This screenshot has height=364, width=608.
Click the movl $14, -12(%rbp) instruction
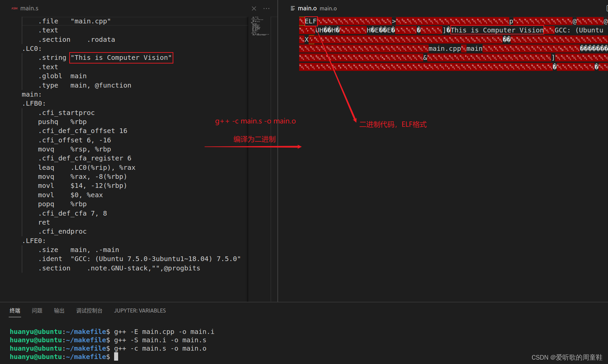click(82, 186)
